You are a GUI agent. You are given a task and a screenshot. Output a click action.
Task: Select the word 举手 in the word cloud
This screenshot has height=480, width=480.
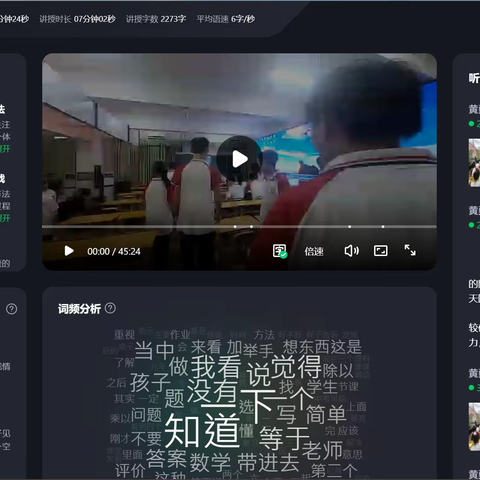coord(258,350)
